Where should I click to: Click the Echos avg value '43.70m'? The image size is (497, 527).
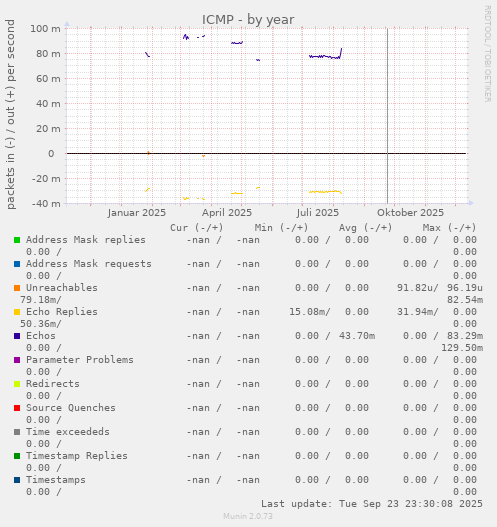pos(357,336)
